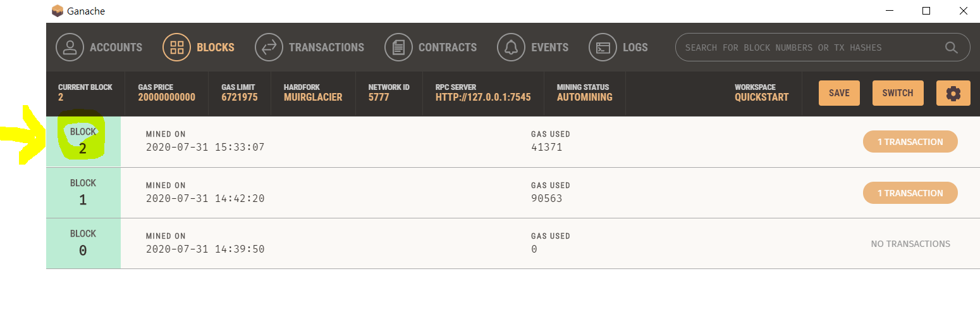The height and width of the screenshot is (321, 980).
Task: Select mined time 2020-07-31 14:42:20
Action: point(205,199)
